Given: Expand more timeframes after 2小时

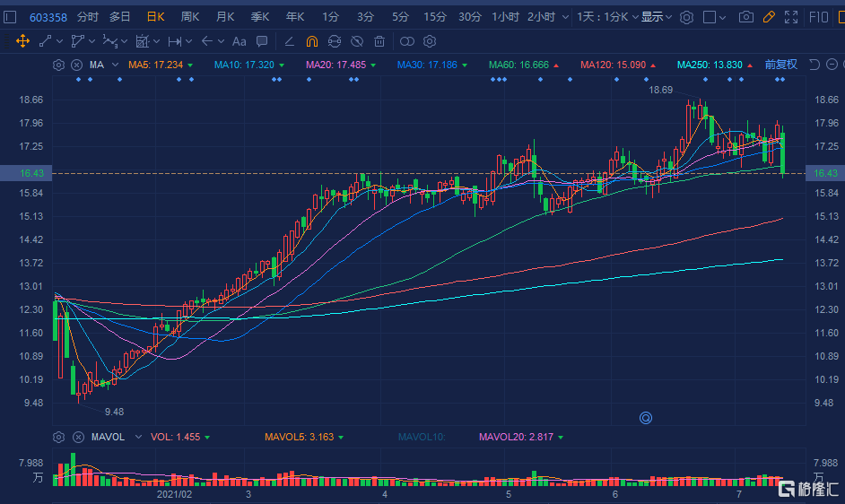Looking at the screenshot, I should 565,17.
